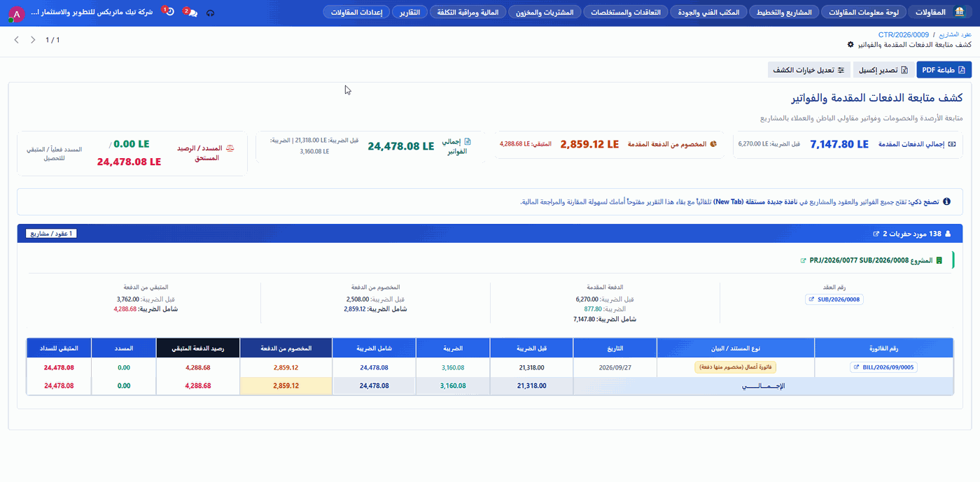
Task: Click the green building icon beside المشروع
Action: [x=939, y=260]
